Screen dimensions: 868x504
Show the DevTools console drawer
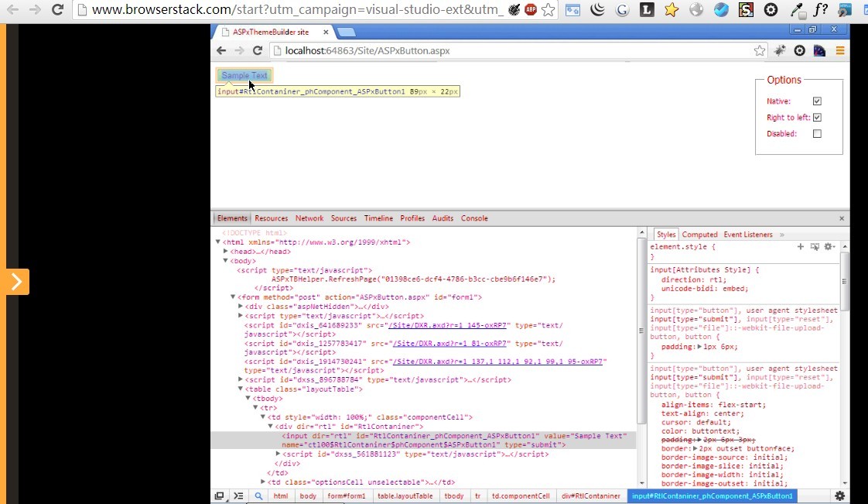tap(238, 495)
